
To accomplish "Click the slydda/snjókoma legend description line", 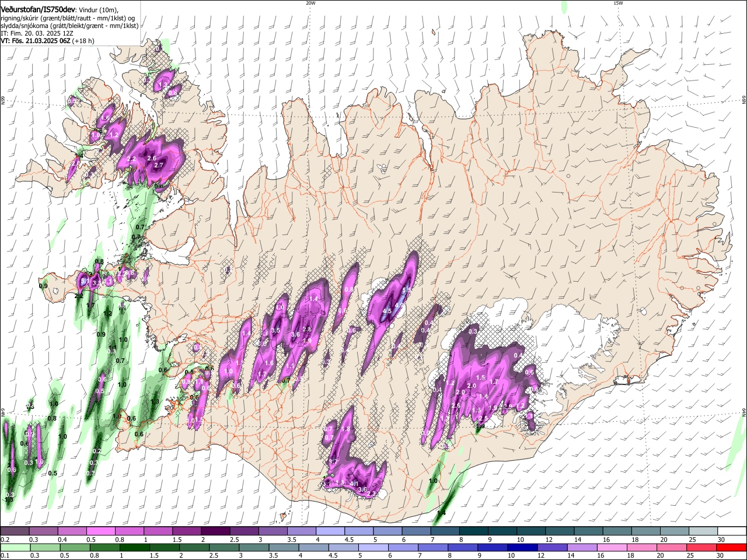I will [x=69, y=26].
